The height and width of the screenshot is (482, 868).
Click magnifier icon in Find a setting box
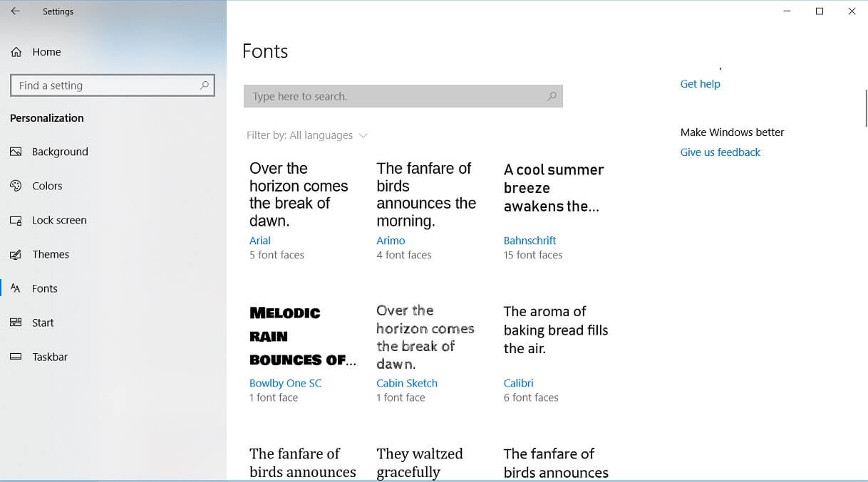pyautogui.click(x=205, y=85)
